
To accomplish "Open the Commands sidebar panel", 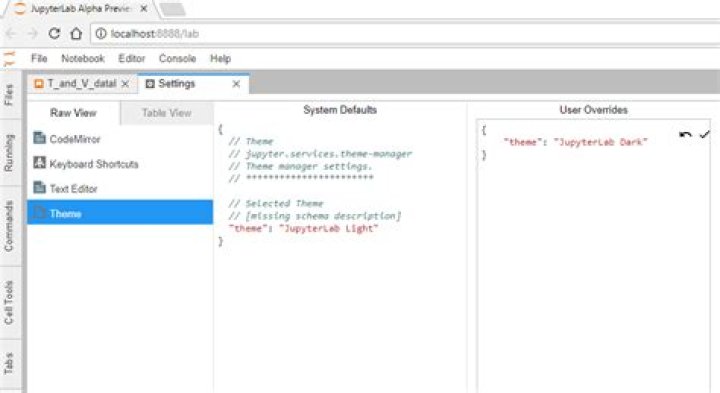I will click(x=9, y=226).
